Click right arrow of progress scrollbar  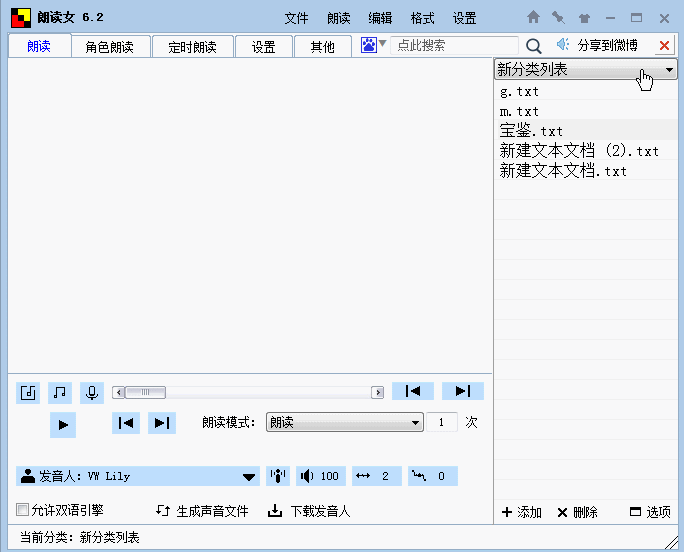(x=377, y=392)
